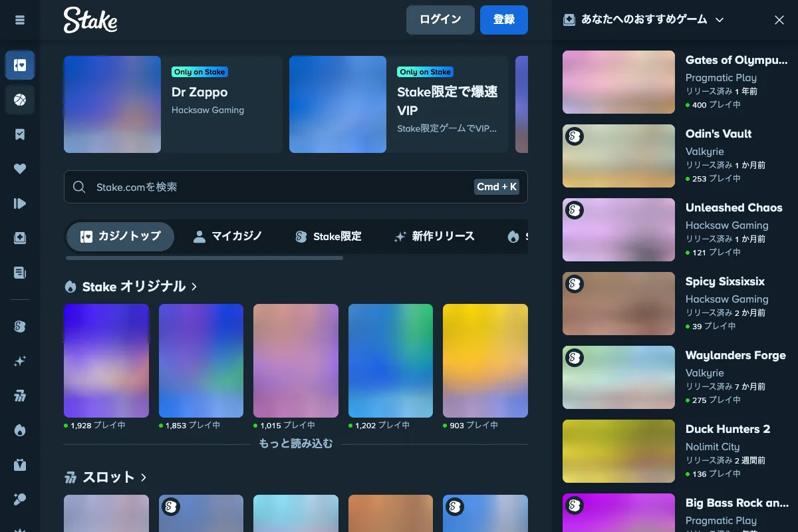The width and height of the screenshot is (798, 532).
Task: Open the Stake 'S' sidebar icon
Action: click(20, 327)
